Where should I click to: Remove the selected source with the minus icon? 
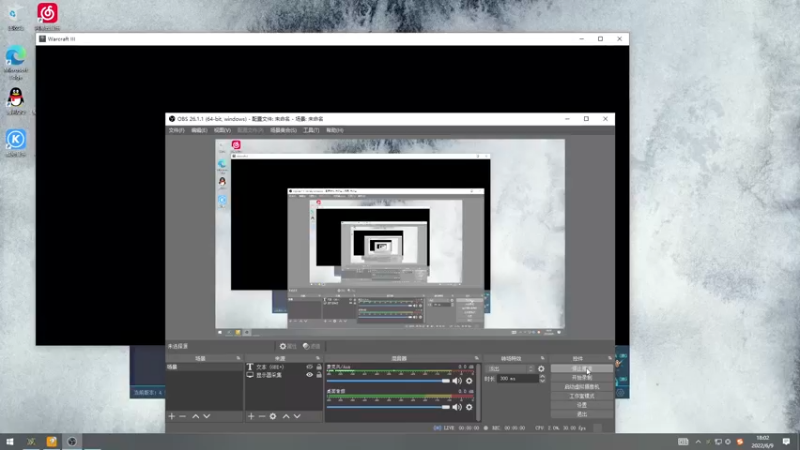[262, 416]
